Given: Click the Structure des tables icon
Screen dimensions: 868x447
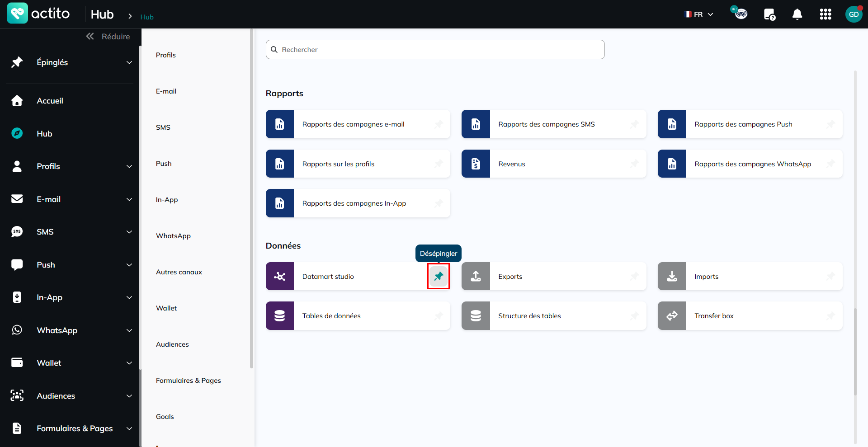Looking at the screenshot, I should point(476,316).
